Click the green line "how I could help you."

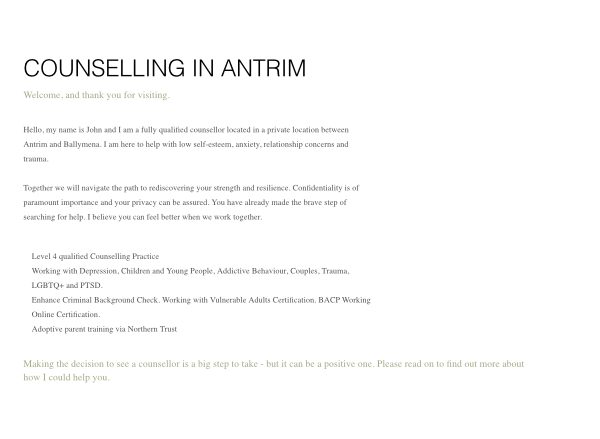pyautogui.click(x=67, y=377)
